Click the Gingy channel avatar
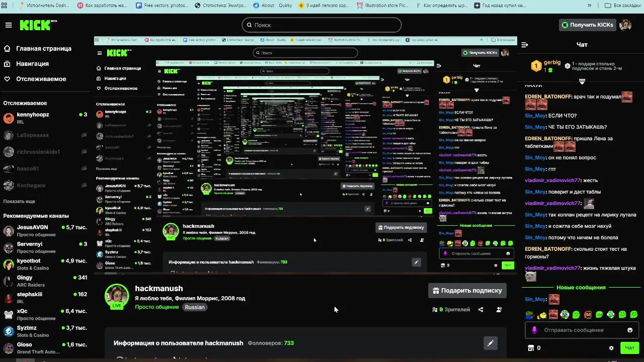Viewport: 644px width, 362px height. pyautogui.click(x=9, y=281)
